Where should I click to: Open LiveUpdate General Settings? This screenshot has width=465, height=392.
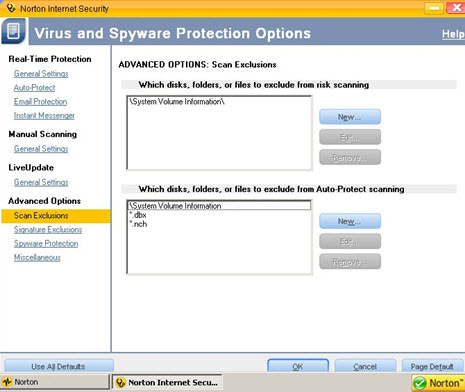(41, 182)
